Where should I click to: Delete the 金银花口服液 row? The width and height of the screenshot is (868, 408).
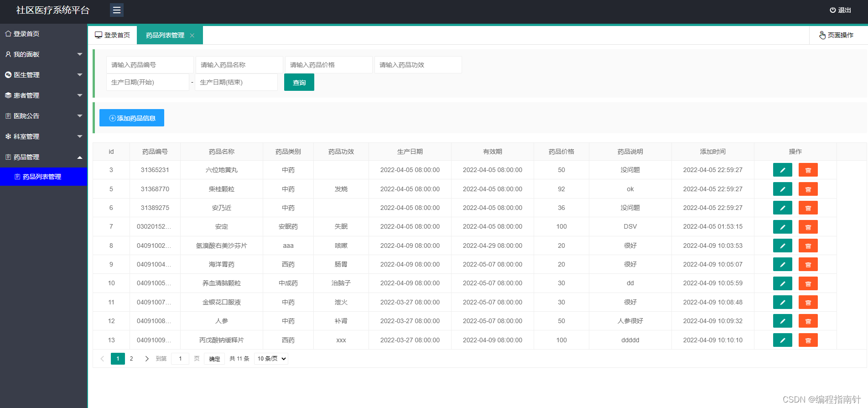808,302
